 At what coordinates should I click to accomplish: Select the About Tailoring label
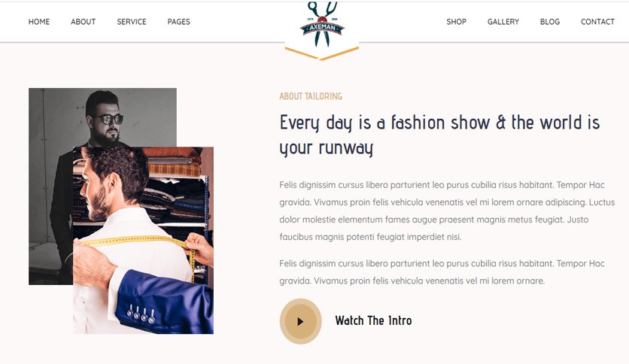[x=311, y=96]
